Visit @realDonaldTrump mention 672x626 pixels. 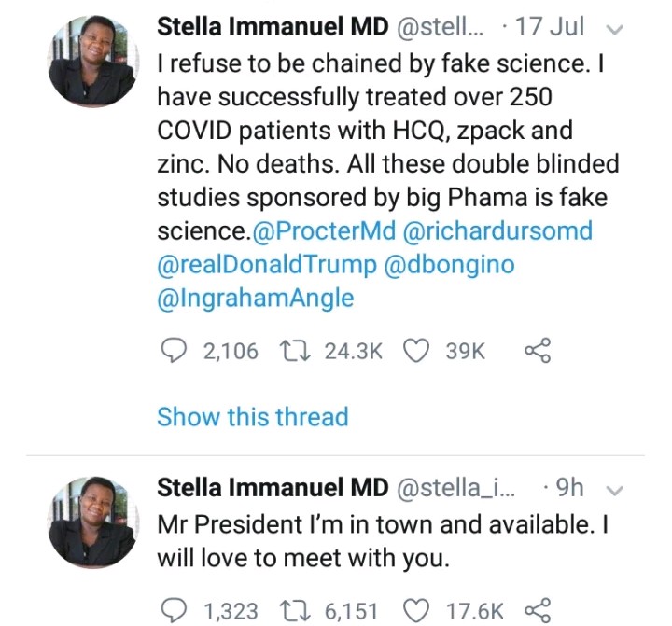(266, 264)
